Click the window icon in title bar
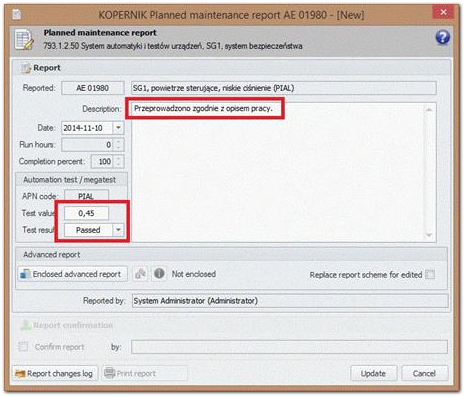Image resolution: width=465 pixels, height=397 pixels. (x=17, y=14)
